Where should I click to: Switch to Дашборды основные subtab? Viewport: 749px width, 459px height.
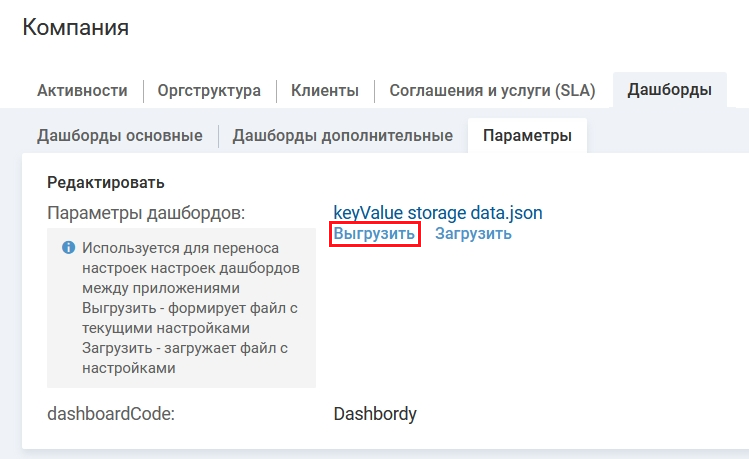[x=120, y=136]
